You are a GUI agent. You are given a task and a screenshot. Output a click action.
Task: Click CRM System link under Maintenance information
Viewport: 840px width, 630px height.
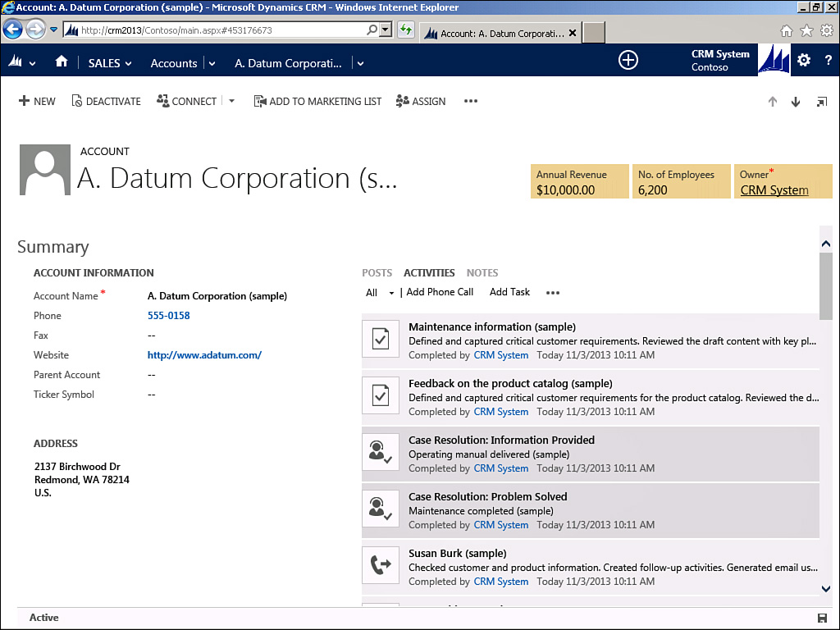(x=501, y=355)
